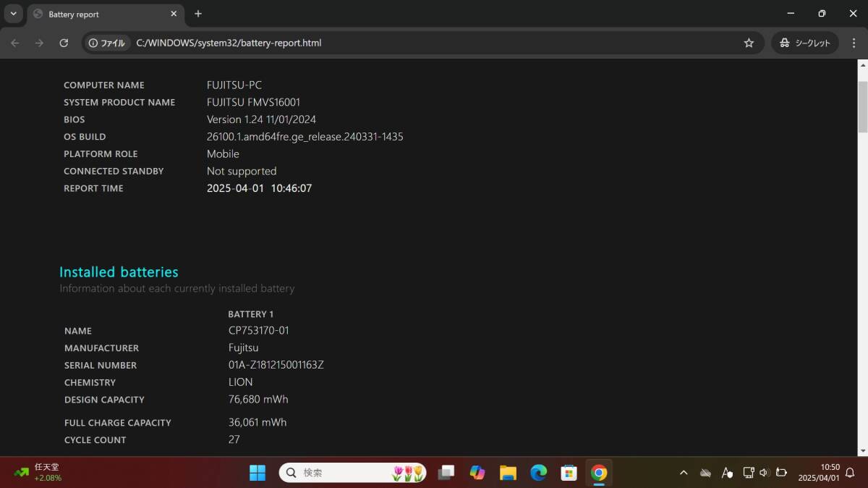Open network settings tray icon

tap(749, 473)
